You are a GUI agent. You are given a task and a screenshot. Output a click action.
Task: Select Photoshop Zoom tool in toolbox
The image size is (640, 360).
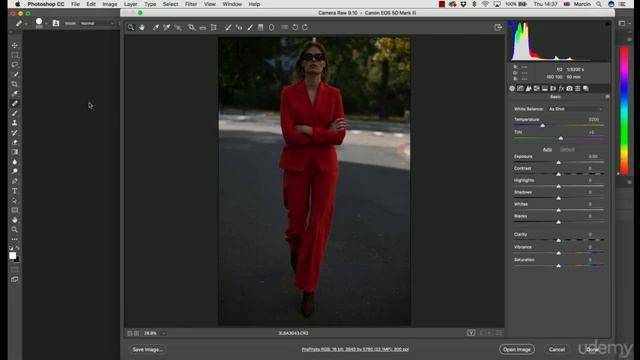point(15,229)
